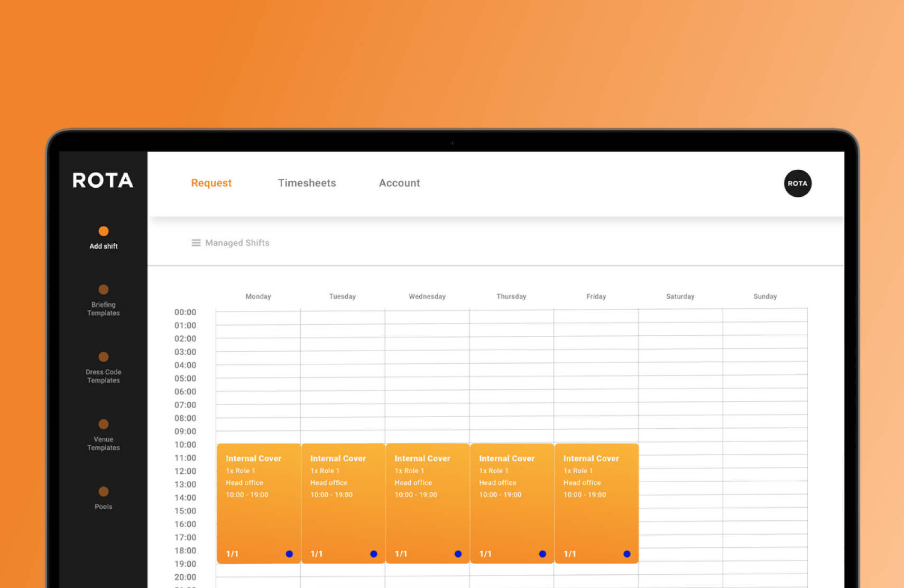904x588 pixels.
Task: Open Monday's Internal Cover shift card
Action: tap(259, 503)
